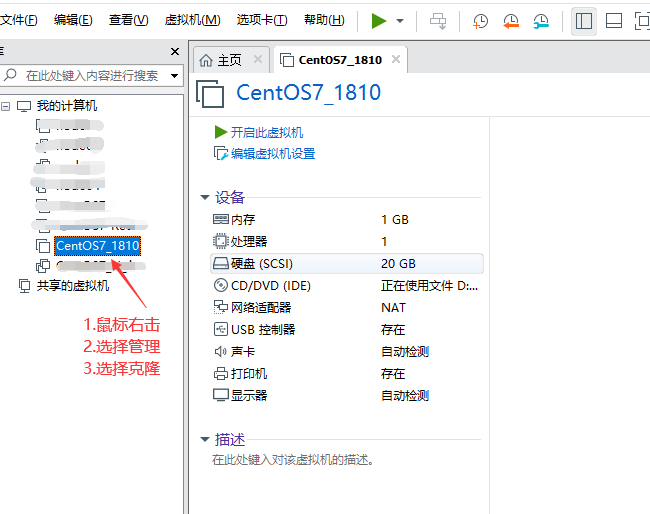The width and height of the screenshot is (650, 514).
Task: Open the search filter dropdown arrow
Action: [175, 76]
